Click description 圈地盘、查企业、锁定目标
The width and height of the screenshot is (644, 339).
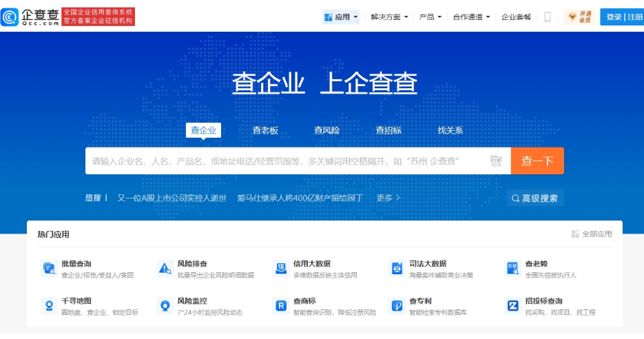click(100, 313)
